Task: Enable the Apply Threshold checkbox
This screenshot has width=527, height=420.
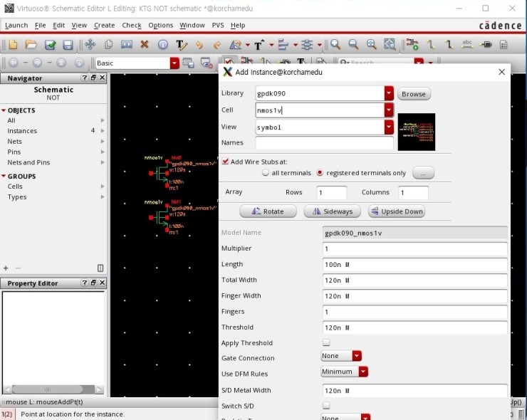Action: point(326,343)
